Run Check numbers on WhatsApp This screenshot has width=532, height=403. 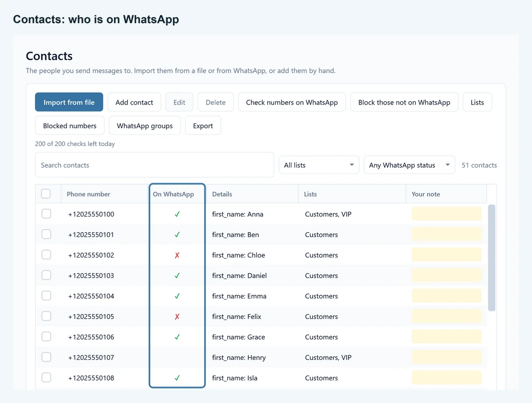(292, 102)
